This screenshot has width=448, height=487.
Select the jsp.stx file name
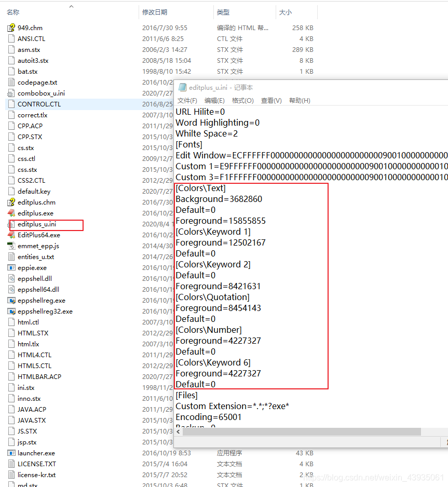pos(26,442)
